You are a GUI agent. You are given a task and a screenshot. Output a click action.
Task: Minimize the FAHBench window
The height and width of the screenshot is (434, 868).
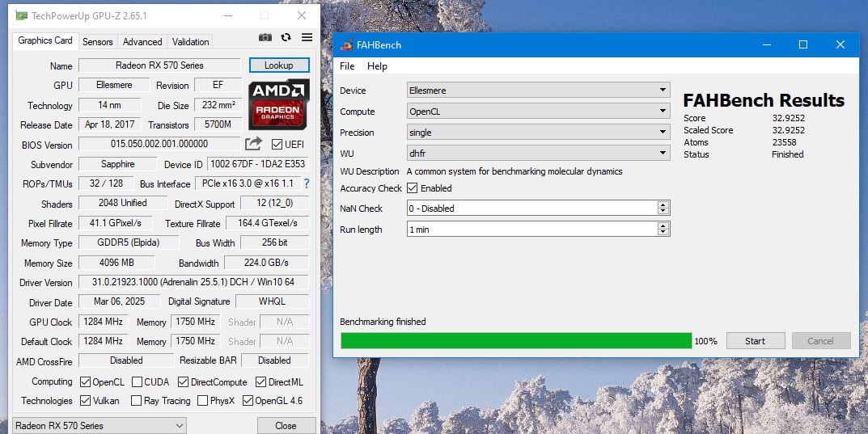[767, 44]
